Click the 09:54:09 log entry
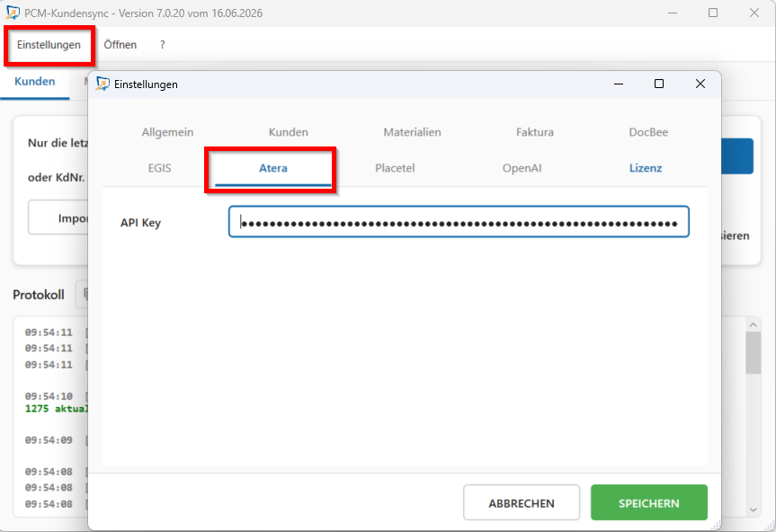The height and width of the screenshot is (532, 776). tap(49, 440)
